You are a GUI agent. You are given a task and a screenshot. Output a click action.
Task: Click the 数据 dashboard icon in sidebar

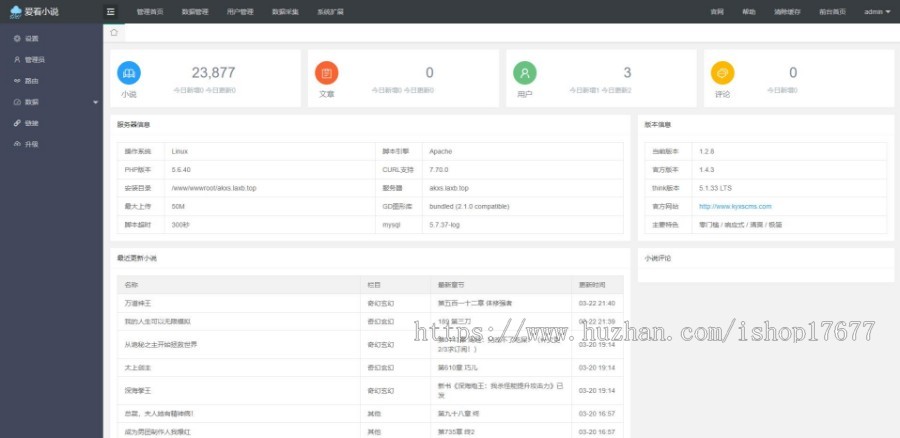click(17, 102)
